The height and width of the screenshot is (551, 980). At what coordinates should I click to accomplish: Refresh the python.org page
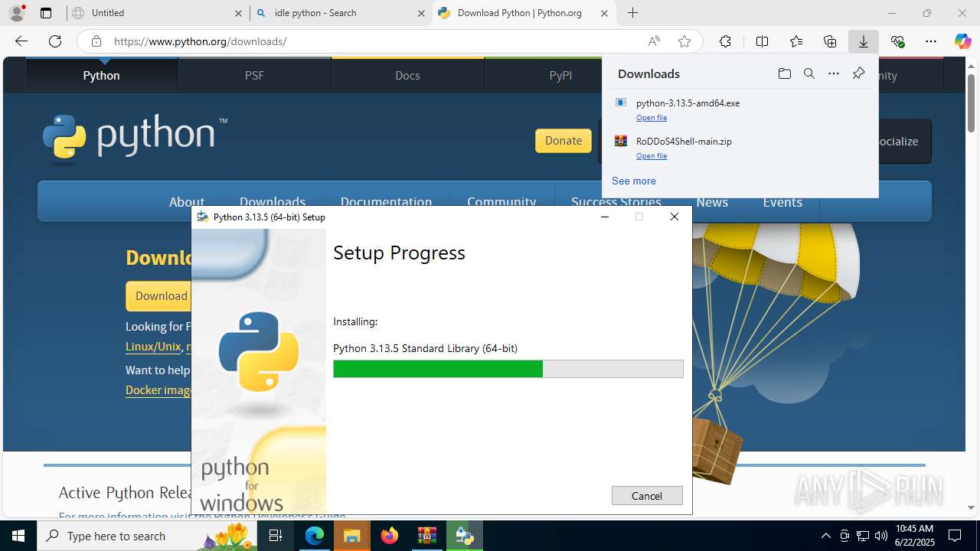55,41
